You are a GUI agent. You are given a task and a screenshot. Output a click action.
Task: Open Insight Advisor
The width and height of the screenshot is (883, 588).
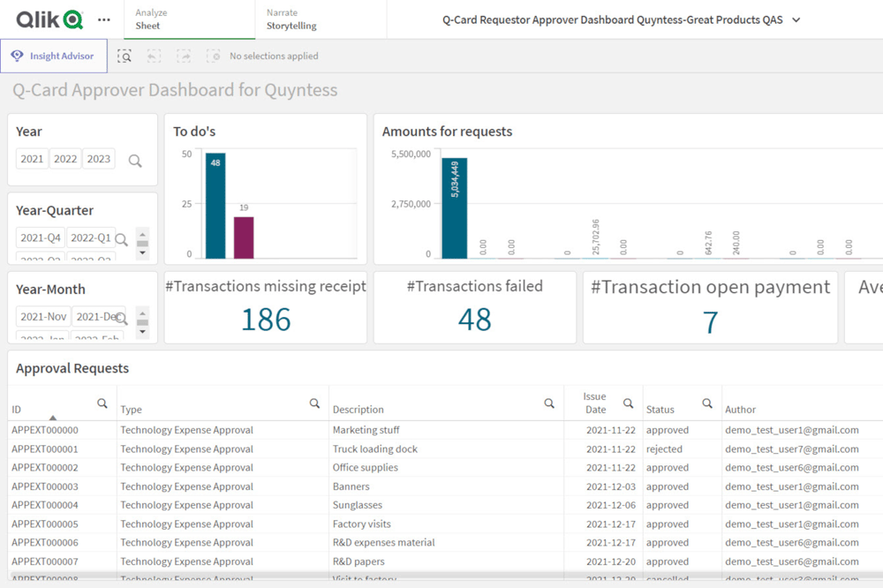pyautogui.click(x=54, y=56)
